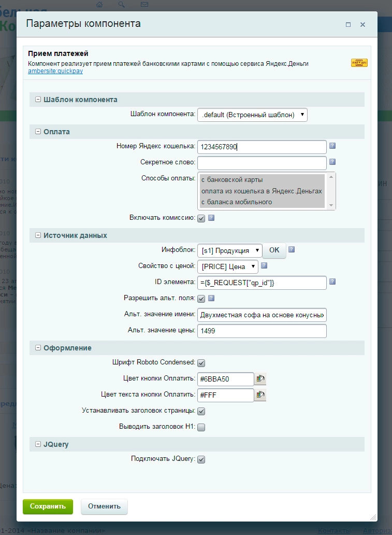
Task: Show hint for Свойство с ценой
Action: (x=264, y=265)
